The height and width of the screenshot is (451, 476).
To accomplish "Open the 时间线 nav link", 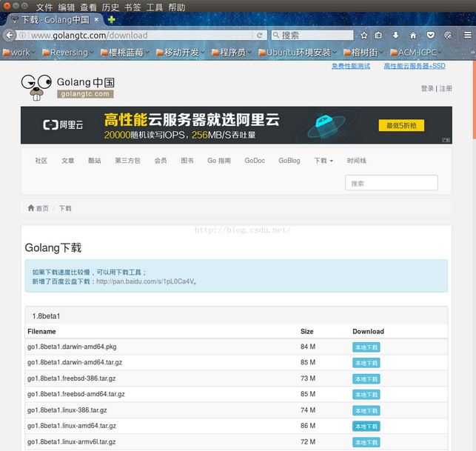I will (x=356, y=161).
